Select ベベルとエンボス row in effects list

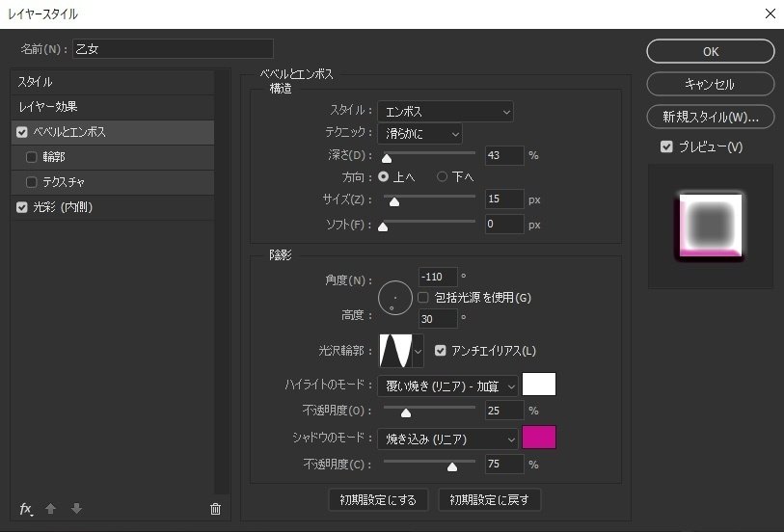(x=113, y=132)
